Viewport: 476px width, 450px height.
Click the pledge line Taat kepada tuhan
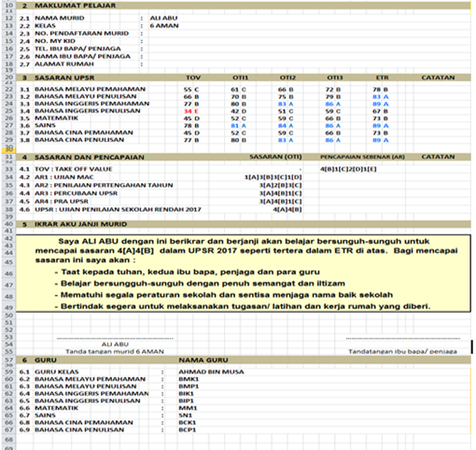click(188, 273)
